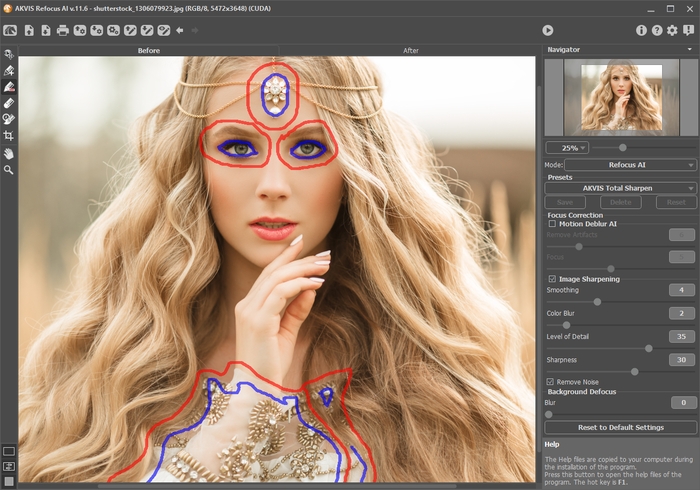Click the presets Delete button
The image size is (700, 490).
621,202
